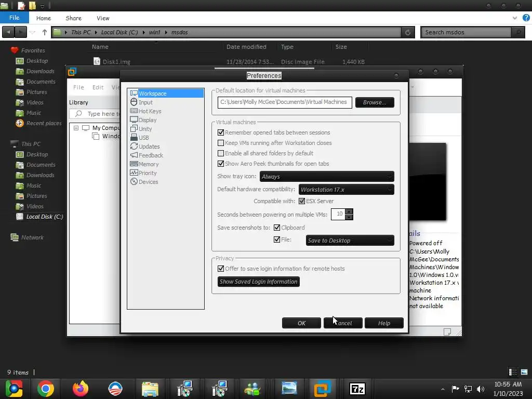532x399 pixels.
Task: Open VMware File menu
Action: tap(78, 87)
